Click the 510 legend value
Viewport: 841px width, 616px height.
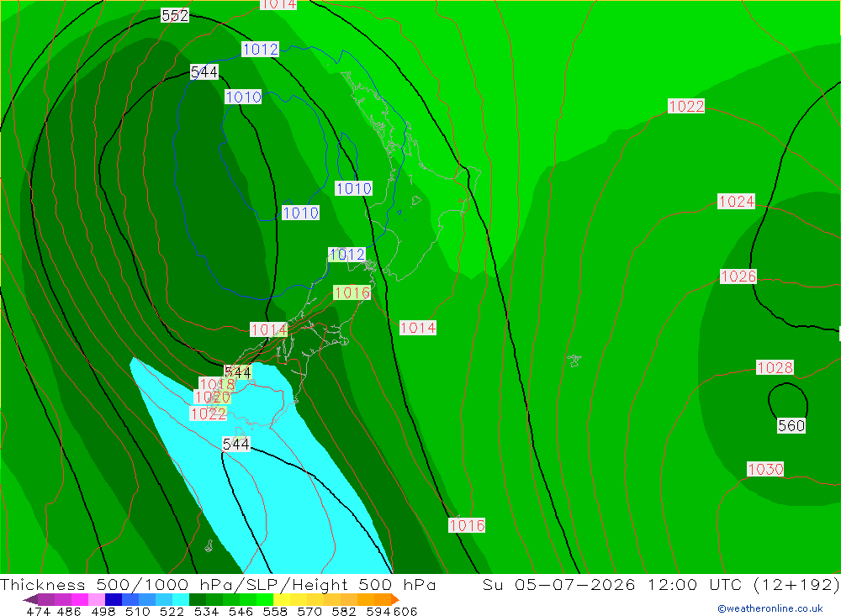pyautogui.click(x=137, y=611)
